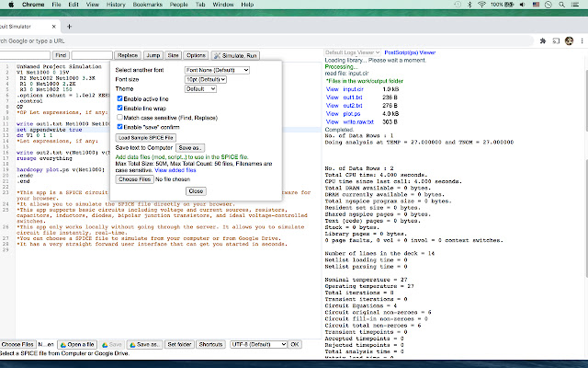The height and width of the screenshot is (368, 588).
Task: Click the bottom Choose Files button
Action: tap(17, 344)
